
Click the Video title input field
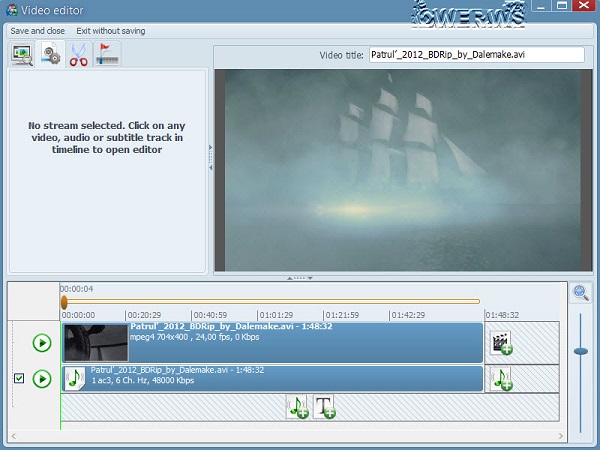[x=476, y=56]
